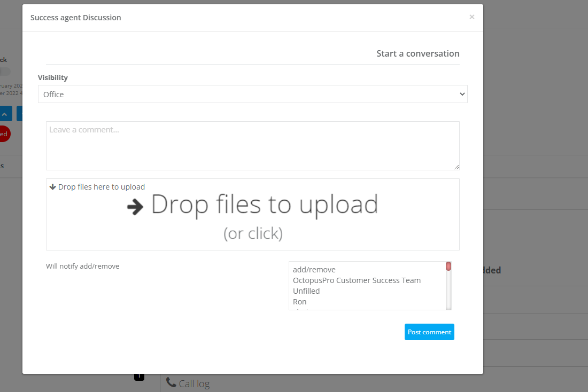Click the Will notify add/remove text

click(x=82, y=266)
